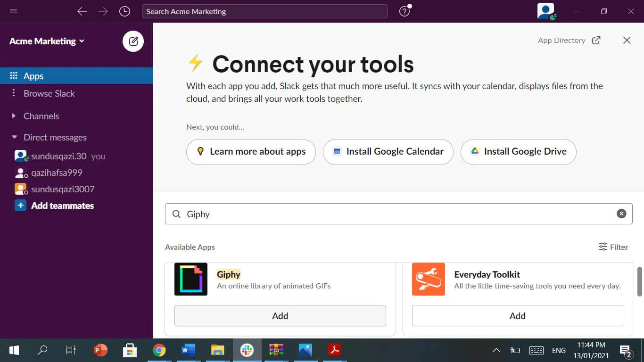
Task: Open File Explorer from the taskbar
Action: [217, 350]
